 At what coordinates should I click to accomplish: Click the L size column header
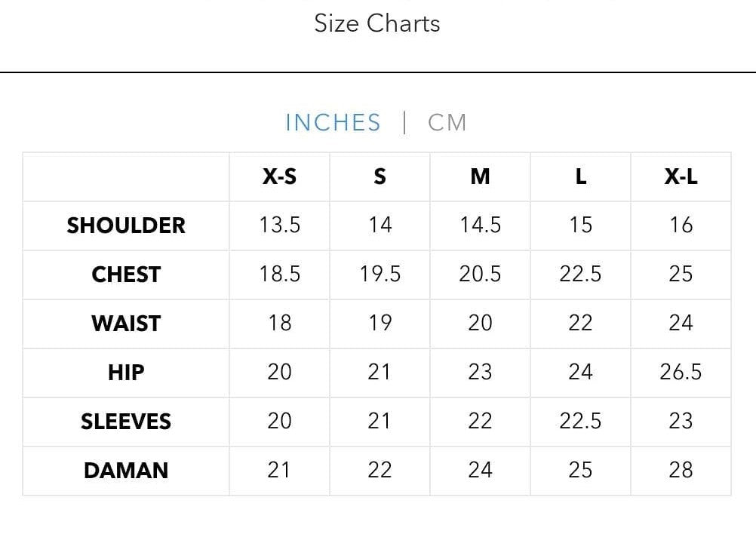pyautogui.click(x=580, y=176)
